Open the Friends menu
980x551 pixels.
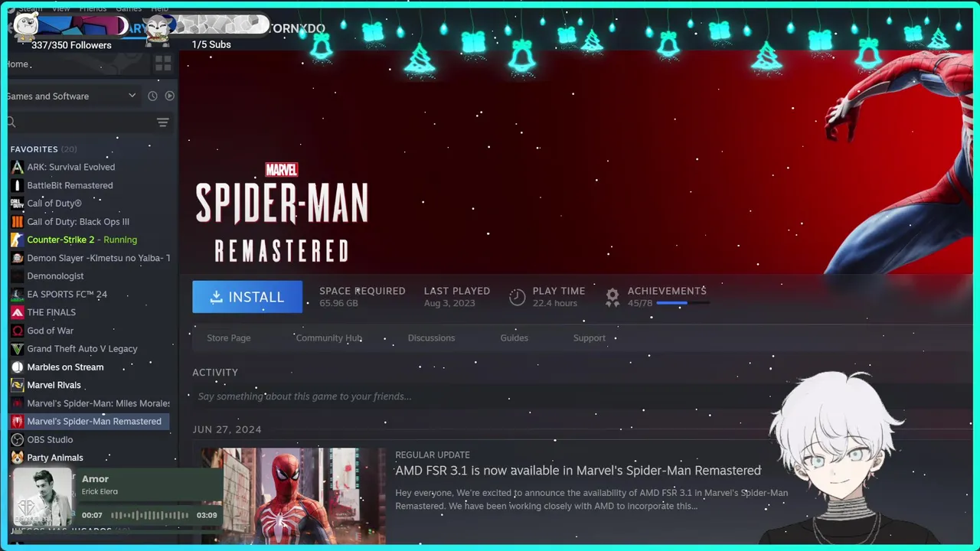coord(93,8)
